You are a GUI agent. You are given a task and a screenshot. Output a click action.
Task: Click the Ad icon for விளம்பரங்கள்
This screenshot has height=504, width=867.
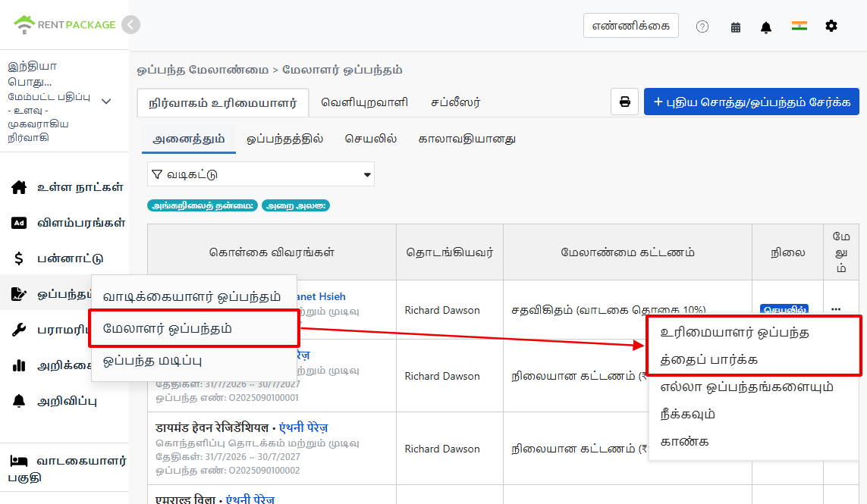pos(19,223)
